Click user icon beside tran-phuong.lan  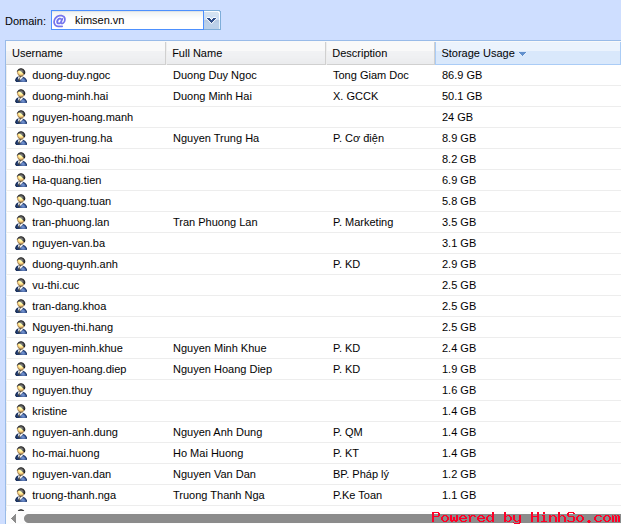21,222
